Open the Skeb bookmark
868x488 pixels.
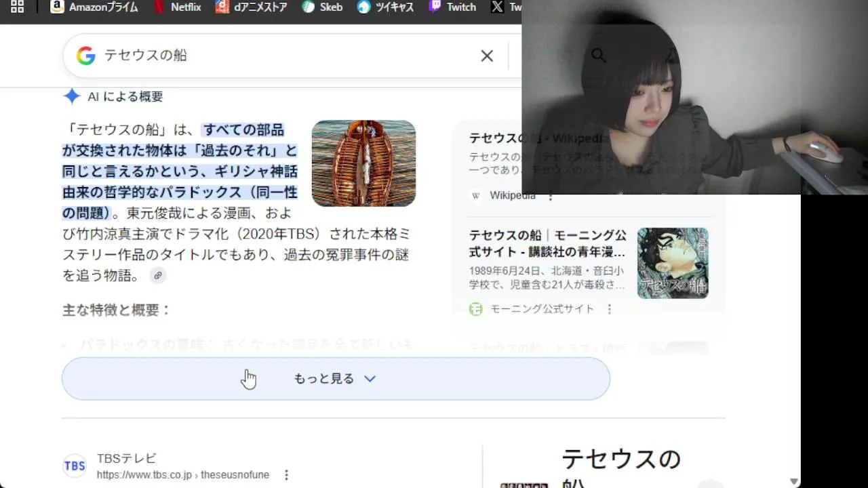tap(322, 7)
